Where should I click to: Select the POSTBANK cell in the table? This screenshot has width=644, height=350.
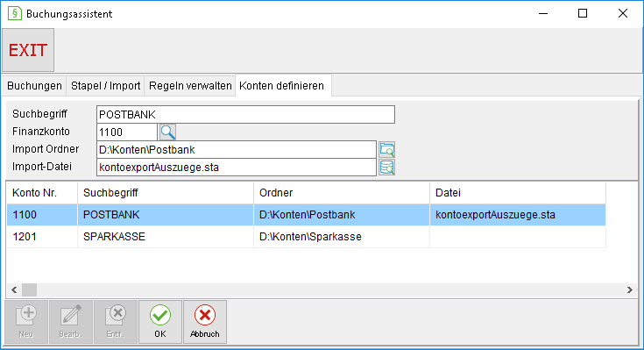(x=166, y=215)
